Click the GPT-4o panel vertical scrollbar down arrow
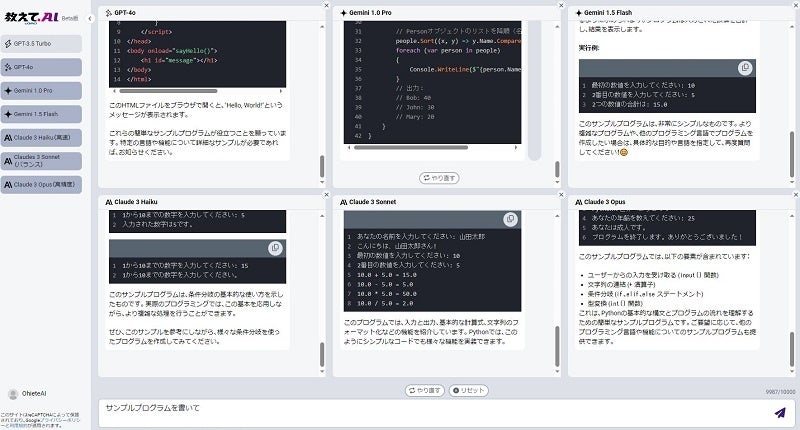Image resolution: width=800 pixels, height=430 pixels. (322, 182)
